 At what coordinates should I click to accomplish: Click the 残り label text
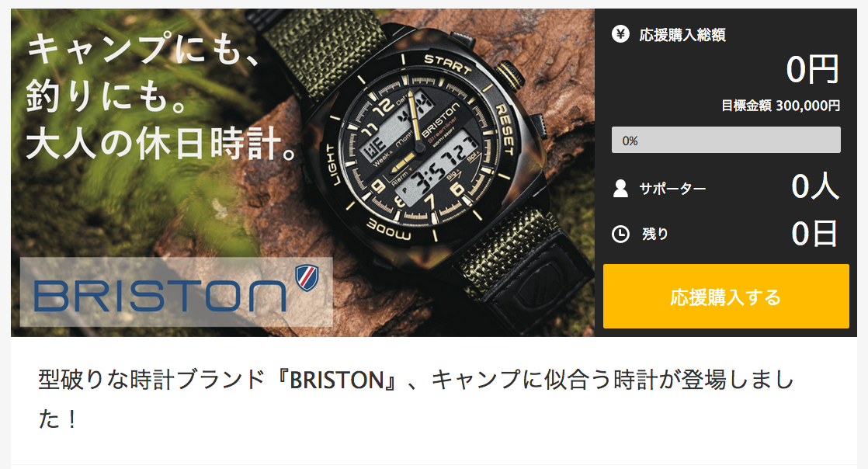pyautogui.click(x=654, y=234)
